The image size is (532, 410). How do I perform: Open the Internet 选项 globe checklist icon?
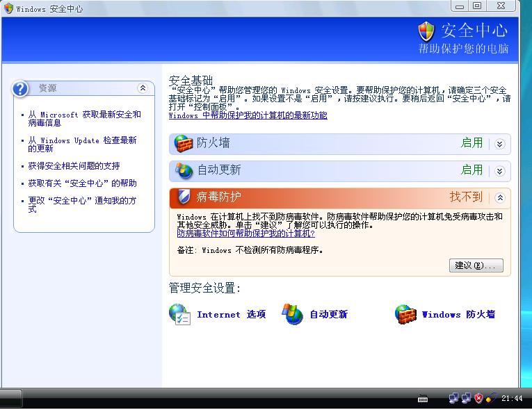point(180,314)
